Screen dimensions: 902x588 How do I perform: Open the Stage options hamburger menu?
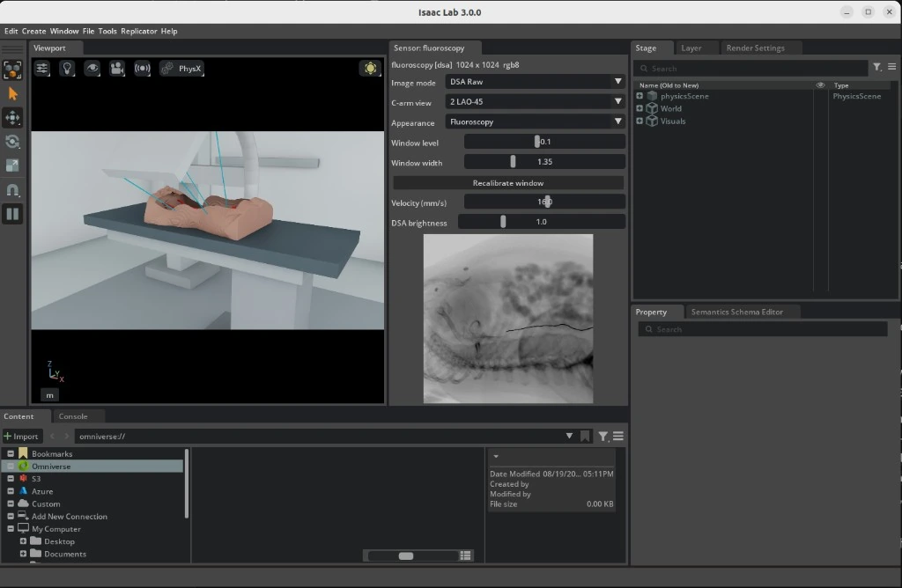click(891, 67)
